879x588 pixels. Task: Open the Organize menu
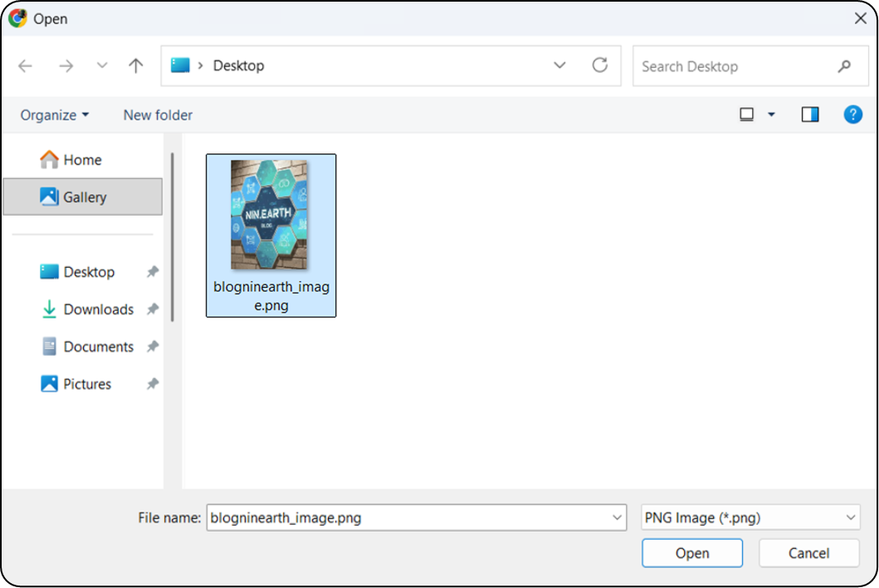click(55, 115)
